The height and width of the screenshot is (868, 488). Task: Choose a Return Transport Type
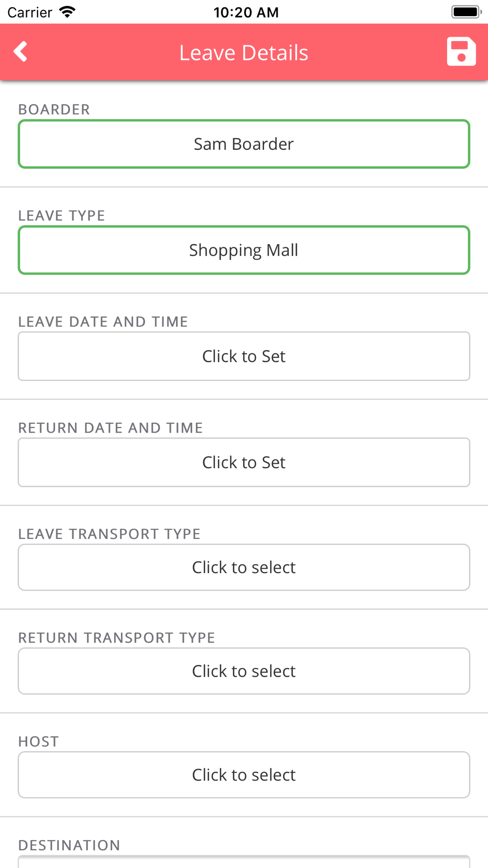click(x=244, y=671)
